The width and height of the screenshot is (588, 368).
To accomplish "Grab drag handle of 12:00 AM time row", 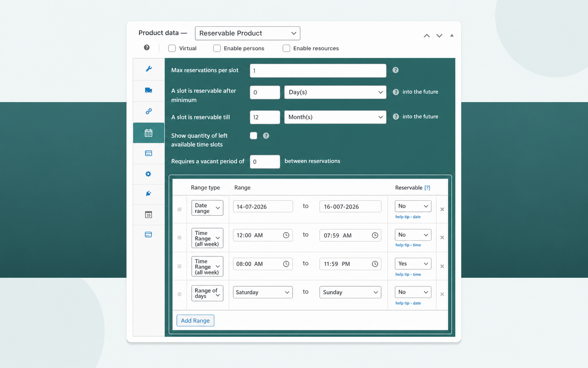I will [x=179, y=238].
